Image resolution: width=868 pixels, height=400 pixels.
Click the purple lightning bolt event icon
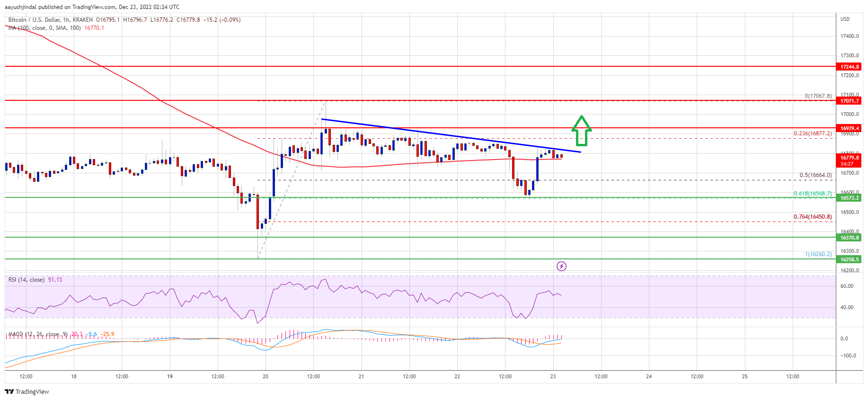tap(561, 266)
